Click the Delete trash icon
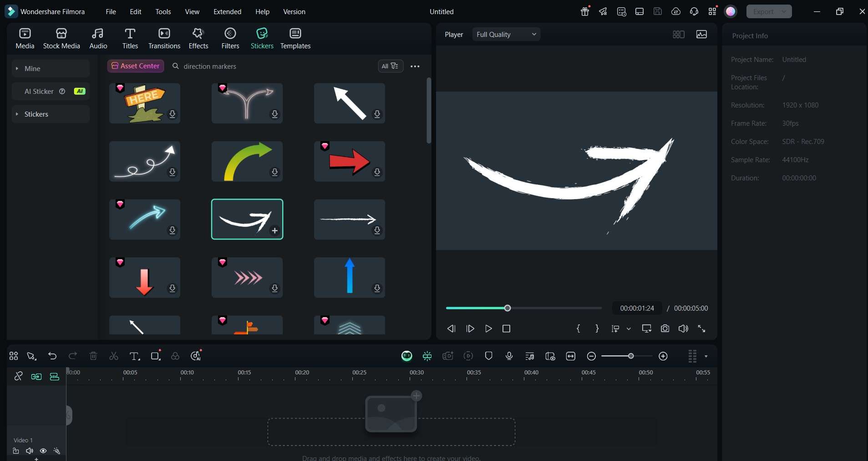The width and height of the screenshot is (868, 461). 93,356
